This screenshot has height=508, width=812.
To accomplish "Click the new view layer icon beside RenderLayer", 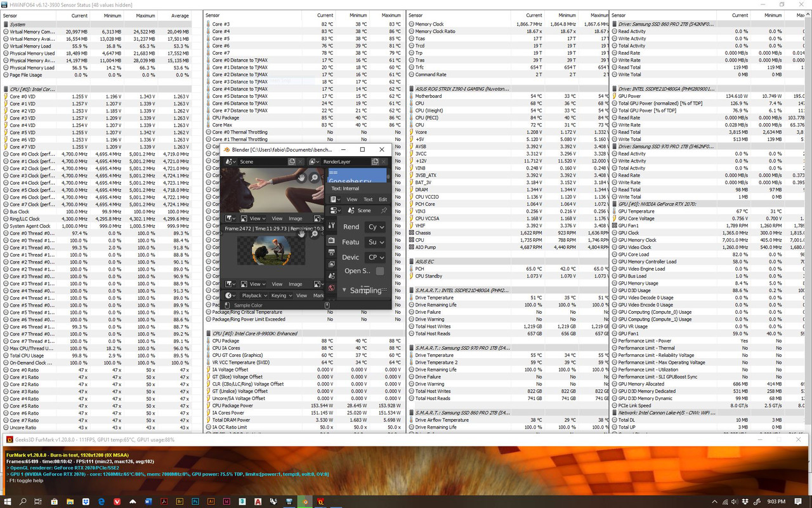I will coord(375,162).
